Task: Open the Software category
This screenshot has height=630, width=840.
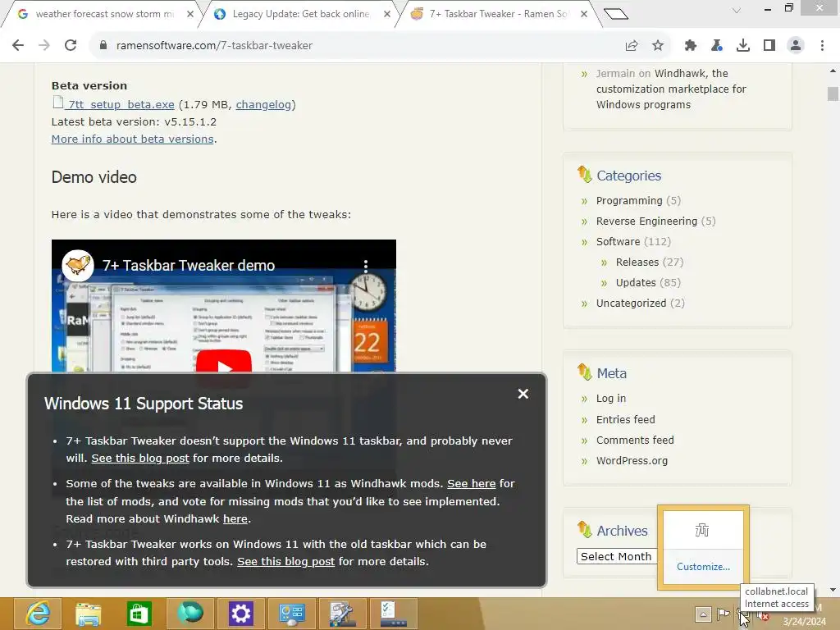Action: (x=618, y=241)
